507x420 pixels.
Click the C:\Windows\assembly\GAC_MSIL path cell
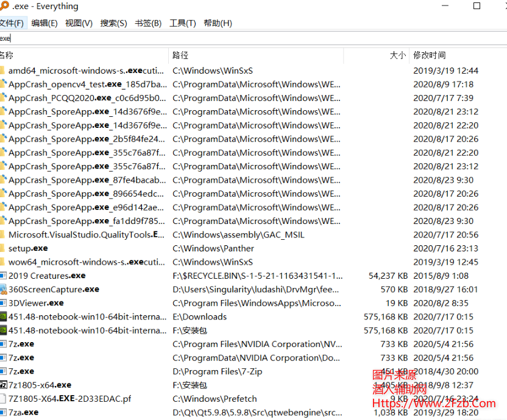click(239, 235)
